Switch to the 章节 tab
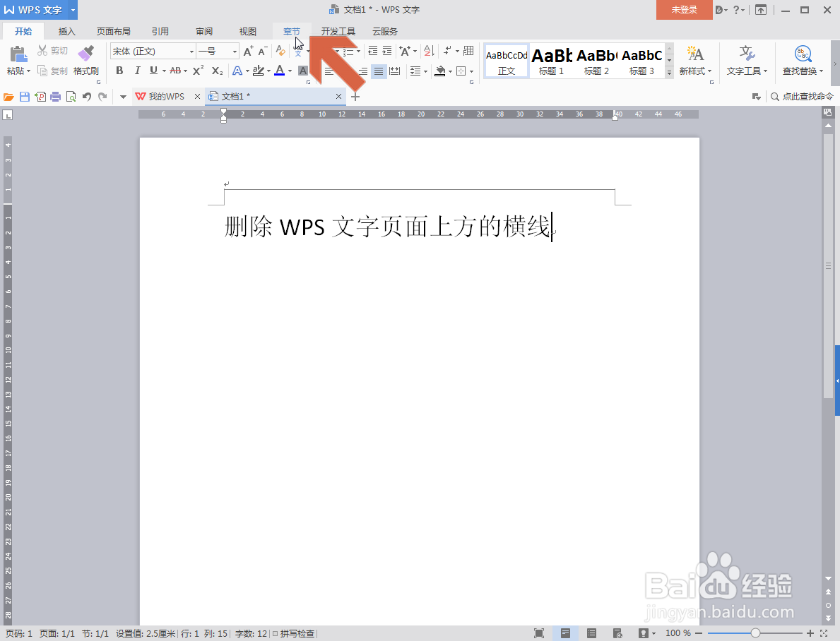 pos(292,32)
